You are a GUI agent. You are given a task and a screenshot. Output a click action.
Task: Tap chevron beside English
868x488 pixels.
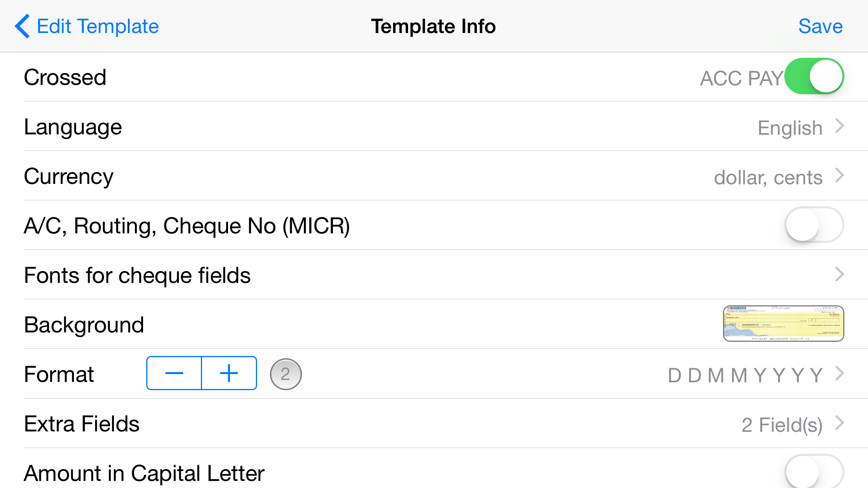tap(840, 126)
